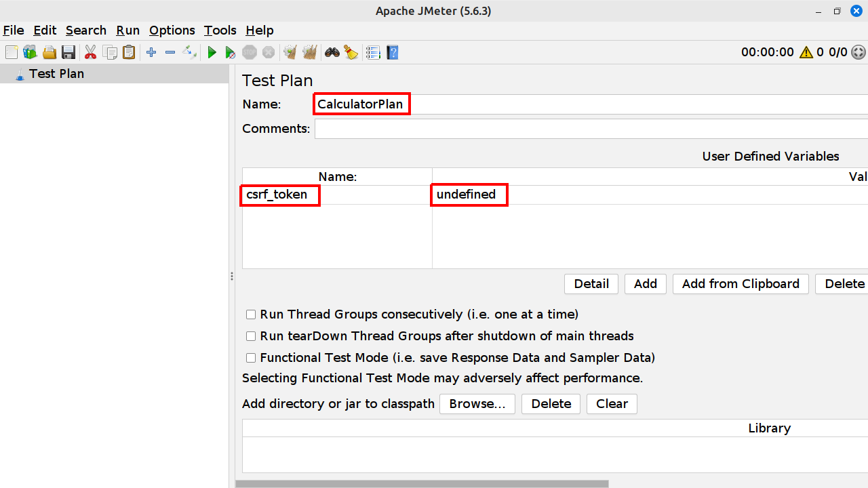Screen dimensions: 868x488
Task: Expand all tree nodes with plus icon
Action: 151,52
